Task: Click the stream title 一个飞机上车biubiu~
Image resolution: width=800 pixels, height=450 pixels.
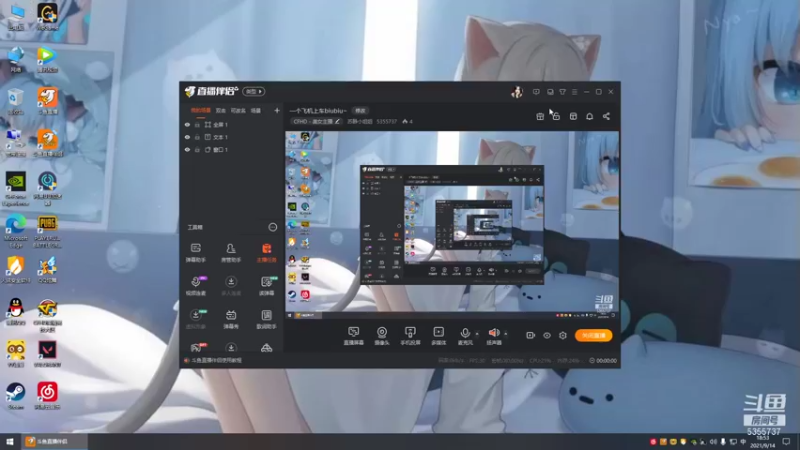Action: click(x=318, y=111)
